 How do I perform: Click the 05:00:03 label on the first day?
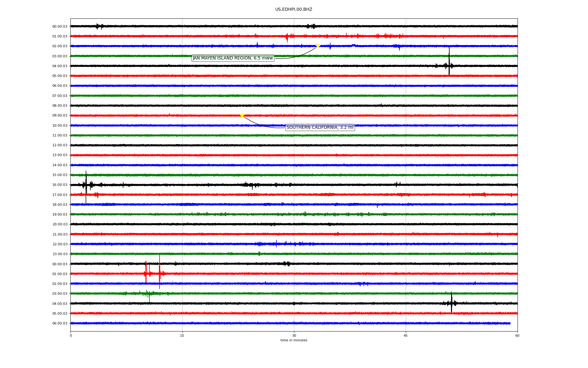tap(60, 76)
